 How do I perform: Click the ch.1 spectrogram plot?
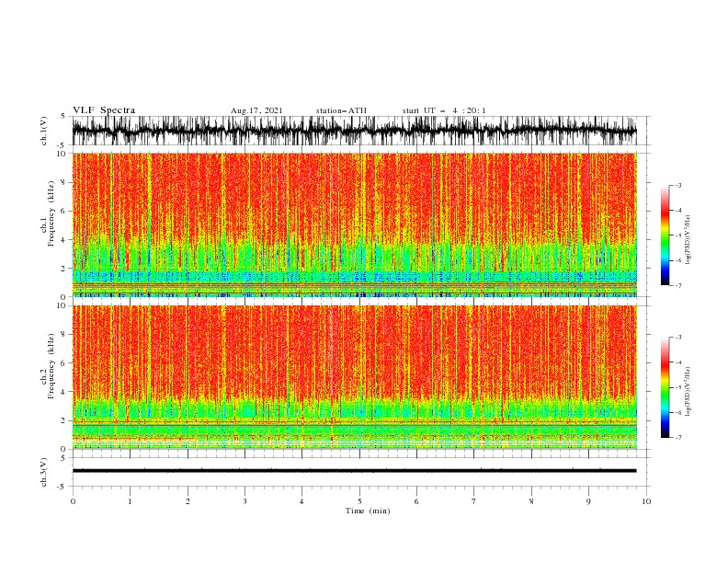[354, 224]
